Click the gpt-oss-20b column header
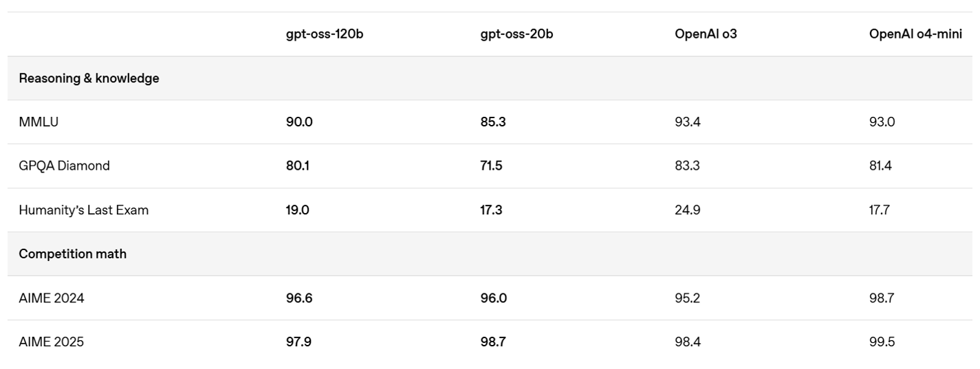980x369 pixels. point(516,34)
